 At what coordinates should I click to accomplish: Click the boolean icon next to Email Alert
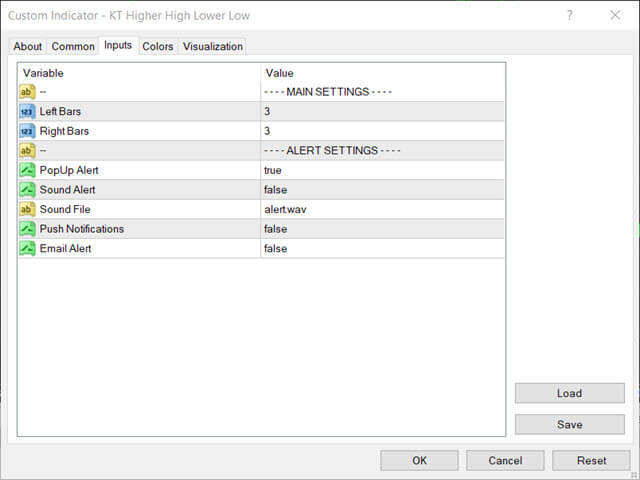(x=27, y=249)
